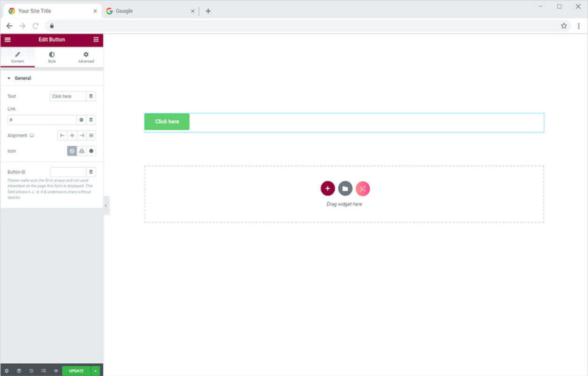Open save options arrow next to Update
Viewport: 588px width, 376px height.
pyautogui.click(x=95, y=371)
